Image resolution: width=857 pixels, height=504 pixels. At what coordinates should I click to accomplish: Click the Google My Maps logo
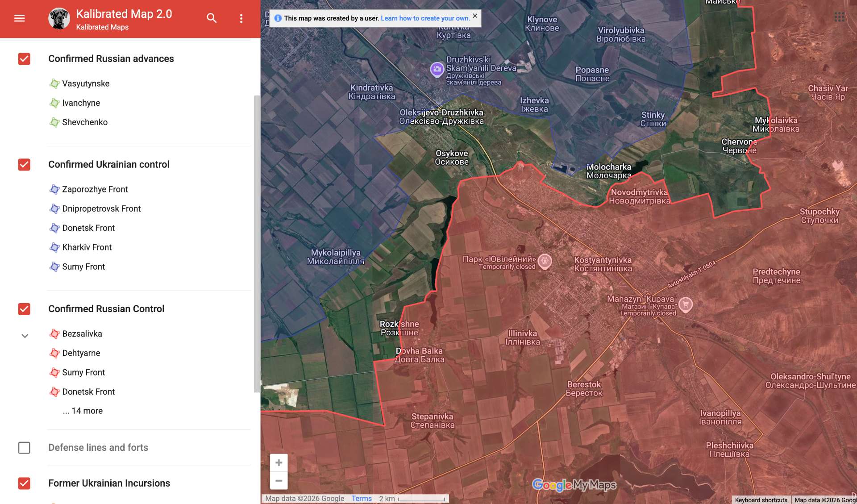(x=574, y=485)
